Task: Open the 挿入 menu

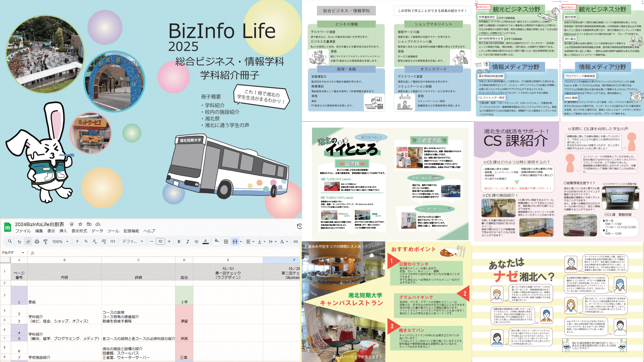Action: (x=63, y=231)
